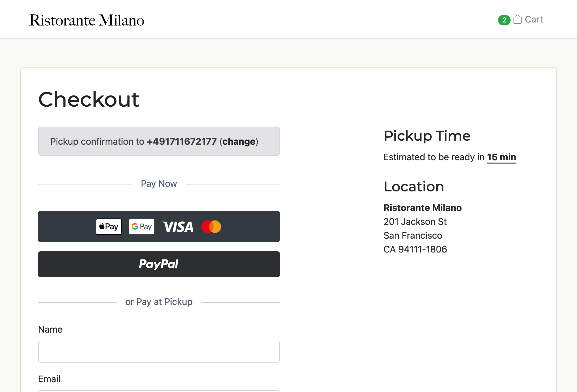
Task: Click the Checkout heading
Action: click(x=89, y=99)
